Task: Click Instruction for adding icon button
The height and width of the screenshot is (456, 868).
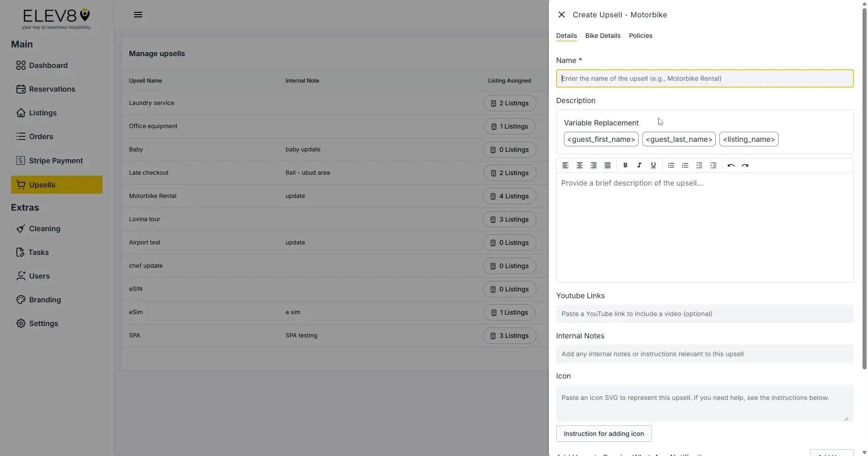Action: 603,434
